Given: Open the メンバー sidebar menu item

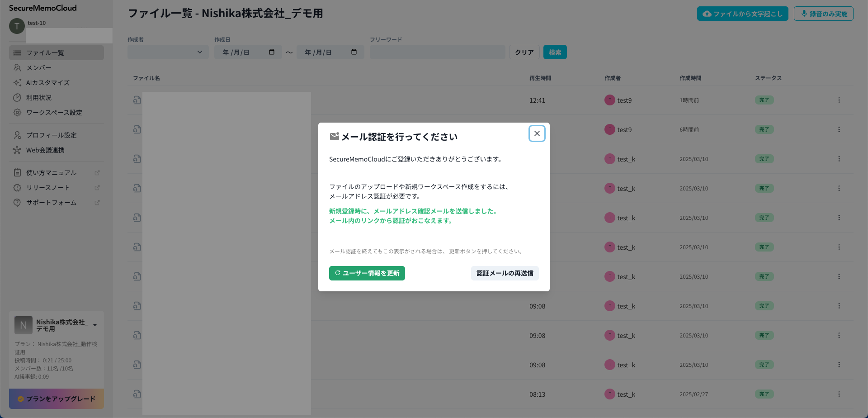Looking at the screenshot, I should click(39, 68).
